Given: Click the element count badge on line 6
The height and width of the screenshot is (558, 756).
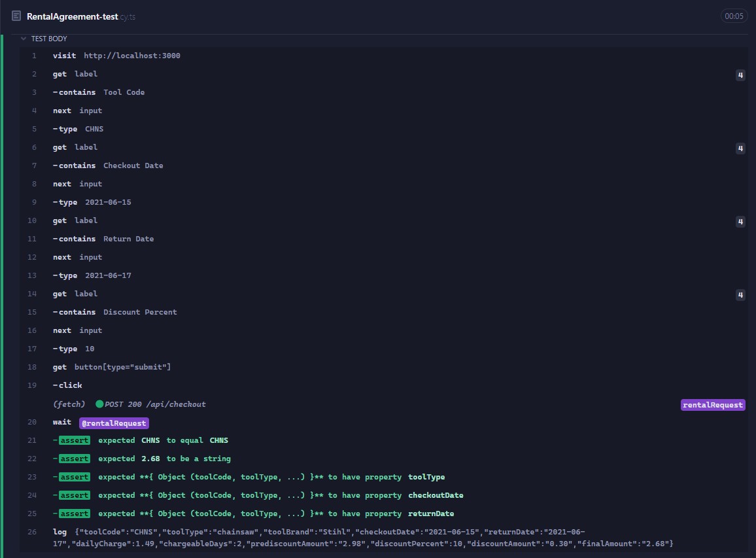Looking at the screenshot, I should pyautogui.click(x=740, y=148).
